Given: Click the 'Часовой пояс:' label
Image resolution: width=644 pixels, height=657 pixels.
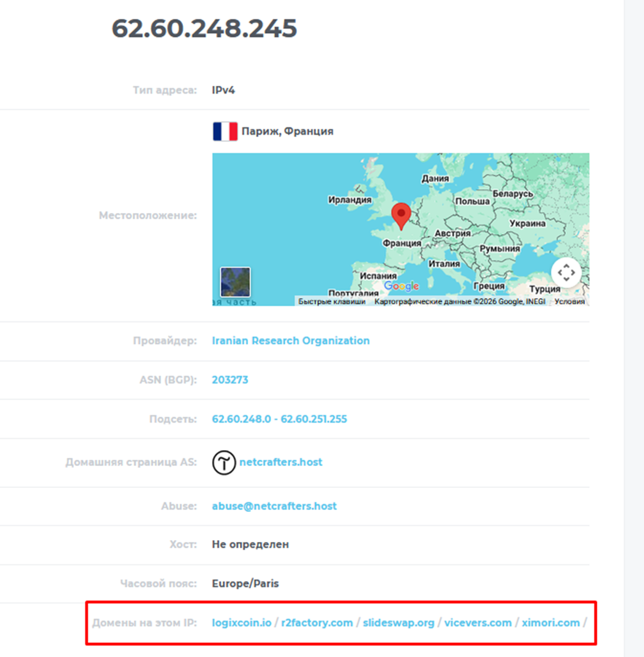Looking at the screenshot, I should pyautogui.click(x=159, y=584).
